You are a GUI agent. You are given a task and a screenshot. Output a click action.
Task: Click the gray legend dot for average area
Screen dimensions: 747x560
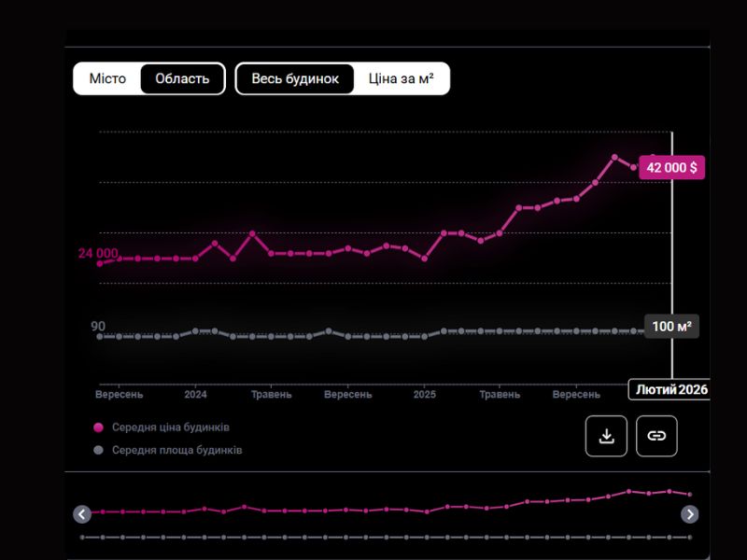99,450
